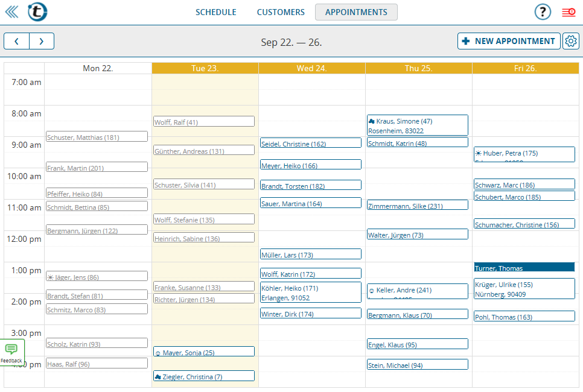This screenshot has width=583, height=392.
Task: Switch to the Schedule tab
Action: coord(216,12)
